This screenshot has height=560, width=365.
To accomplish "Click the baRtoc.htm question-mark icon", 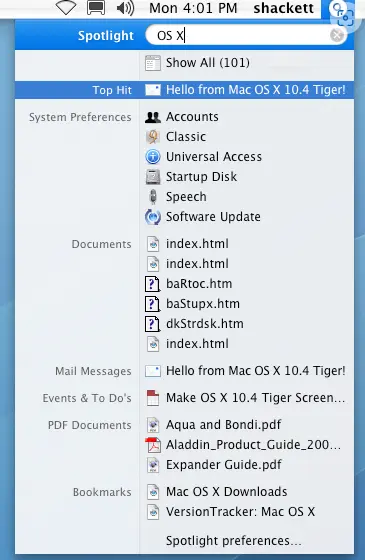I will 152,284.
